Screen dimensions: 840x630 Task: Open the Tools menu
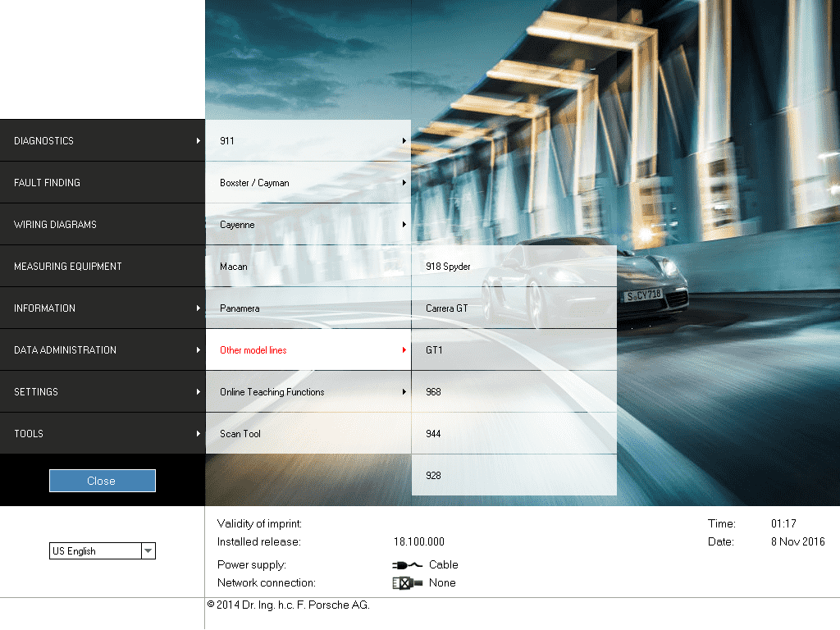click(x=103, y=434)
